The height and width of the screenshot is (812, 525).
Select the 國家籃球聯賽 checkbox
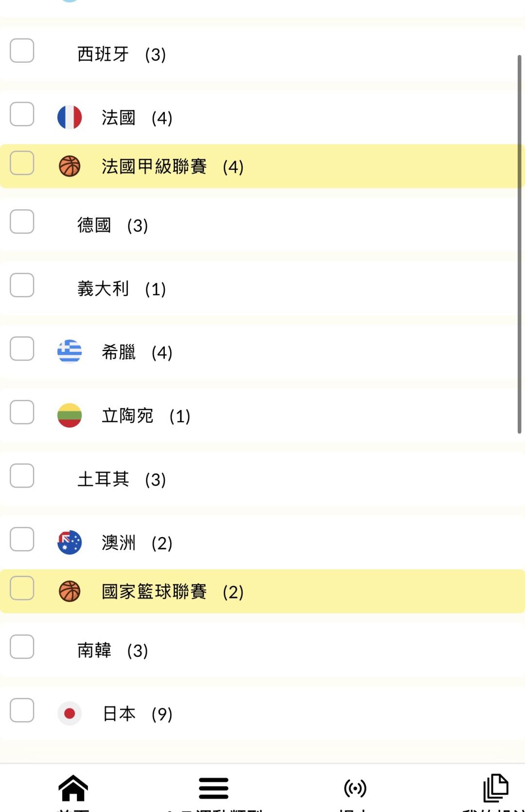coord(22,588)
